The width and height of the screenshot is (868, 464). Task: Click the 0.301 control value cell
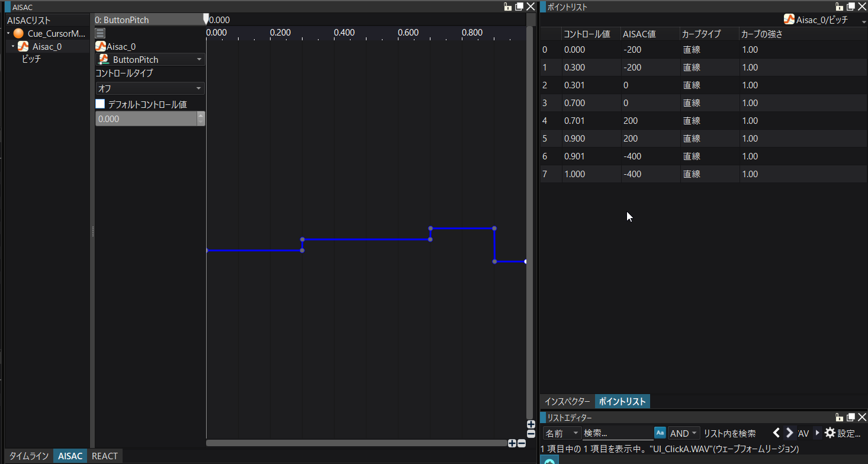click(x=591, y=85)
